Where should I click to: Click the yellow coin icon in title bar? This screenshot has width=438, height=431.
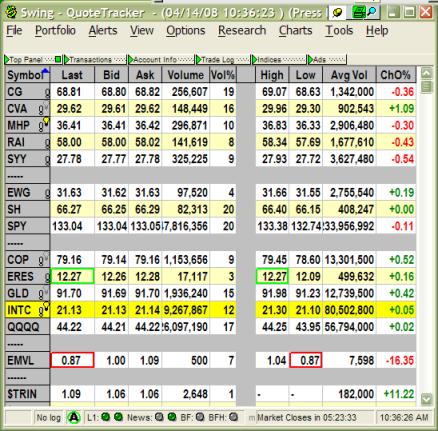[x=338, y=13]
